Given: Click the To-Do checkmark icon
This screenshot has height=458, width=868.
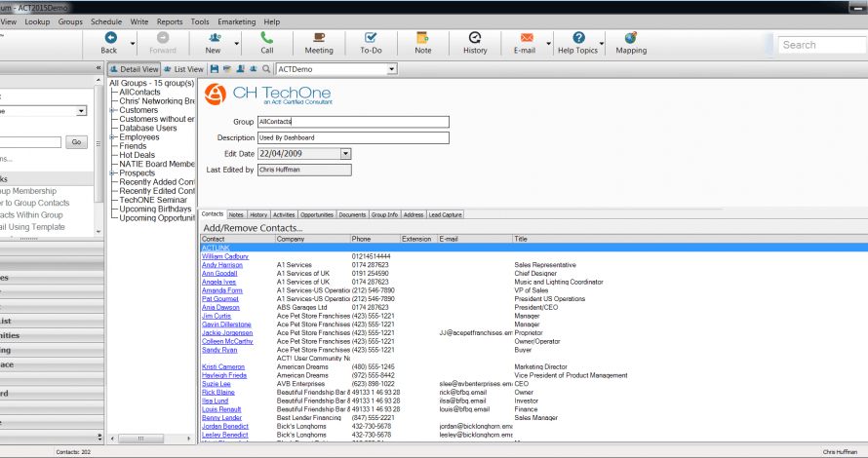Looking at the screenshot, I should (371, 38).
